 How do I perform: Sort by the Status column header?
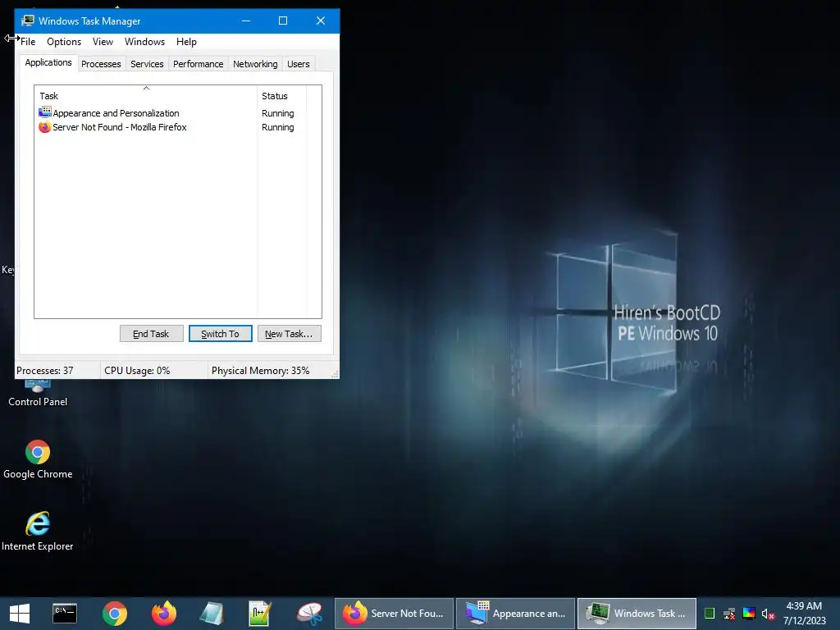point(281,96)
